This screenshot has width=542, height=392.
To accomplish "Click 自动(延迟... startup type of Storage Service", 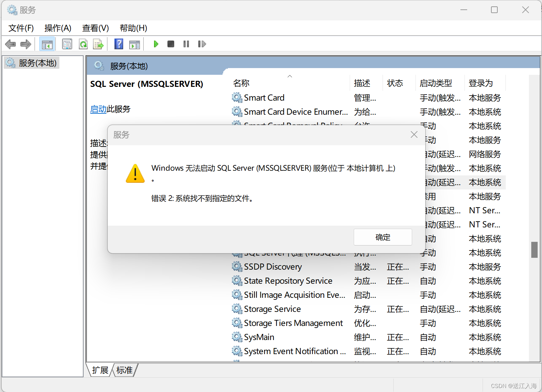I will click(440, 309).
